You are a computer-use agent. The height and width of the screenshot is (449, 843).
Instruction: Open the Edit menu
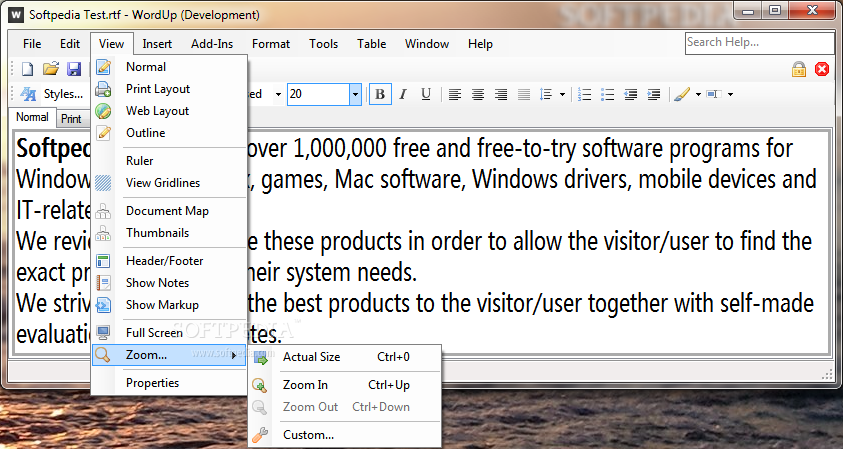(x=70, y=44)
